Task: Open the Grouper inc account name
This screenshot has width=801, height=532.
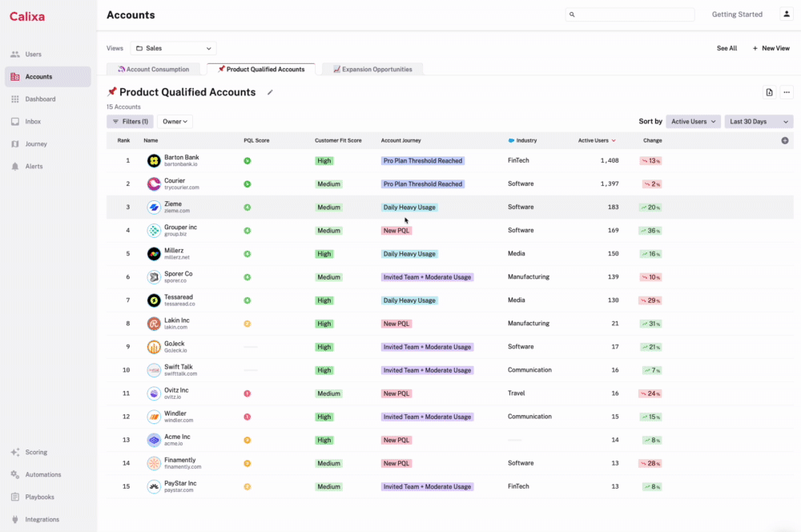Action: pyautogui.click(x=180, y=228)
